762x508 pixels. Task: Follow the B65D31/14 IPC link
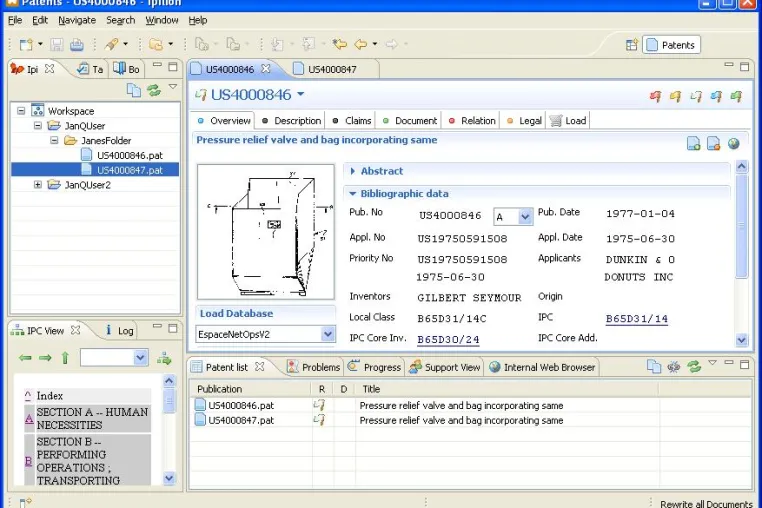tap(637, 319)
